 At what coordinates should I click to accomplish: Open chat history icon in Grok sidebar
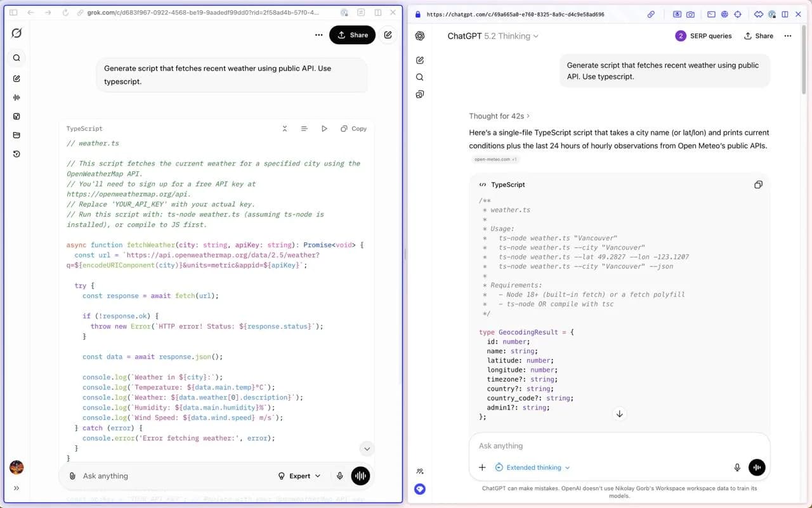click(16, 153)
